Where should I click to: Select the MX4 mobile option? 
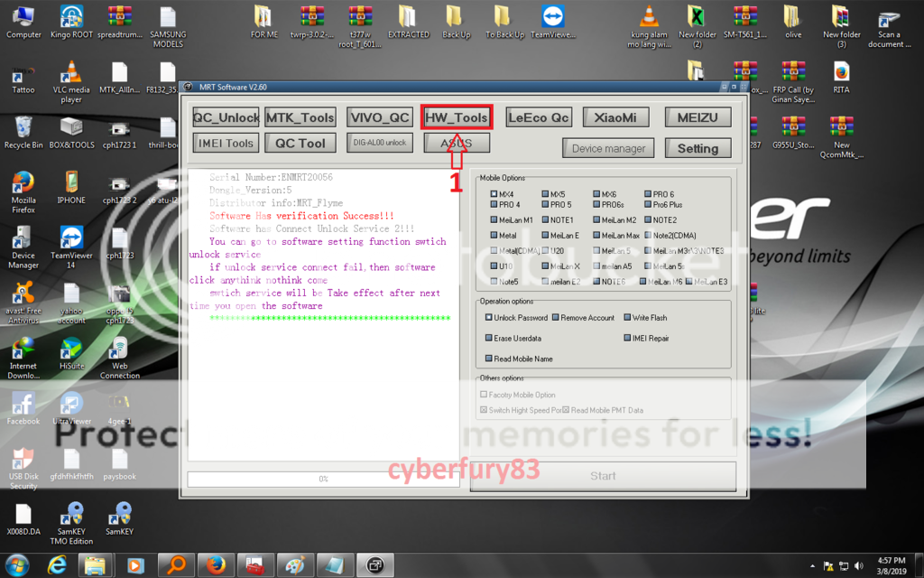pyautogui.click(x=494, y=194)
